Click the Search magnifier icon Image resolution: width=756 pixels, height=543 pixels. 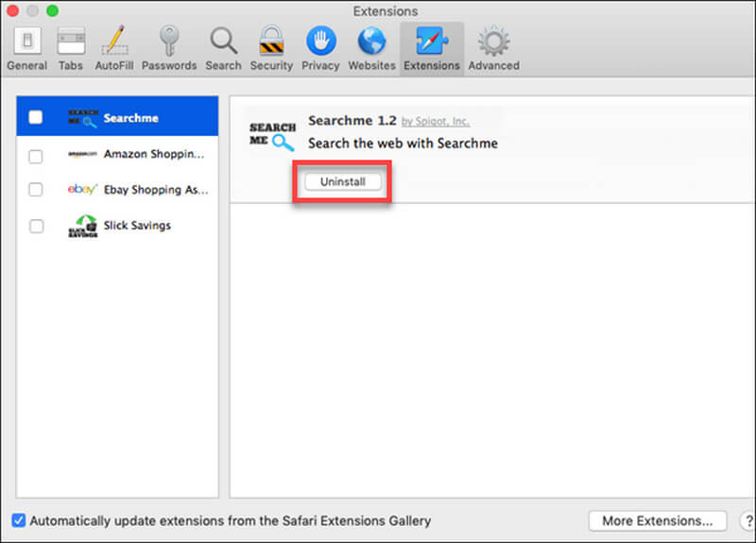coord(223,48)
